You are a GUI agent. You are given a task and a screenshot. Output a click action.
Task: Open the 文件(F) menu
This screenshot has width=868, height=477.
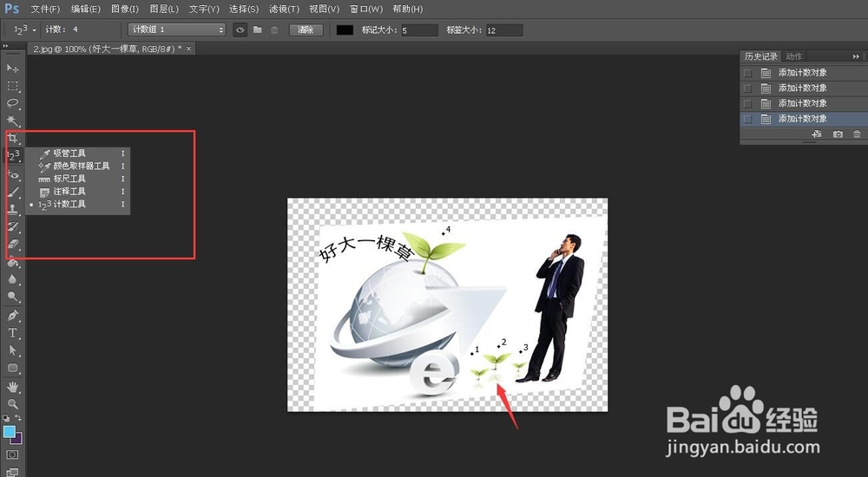(45, 9)
